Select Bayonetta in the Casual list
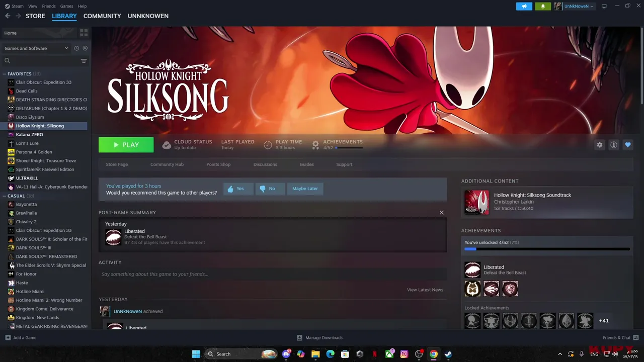 coord(26,204)
